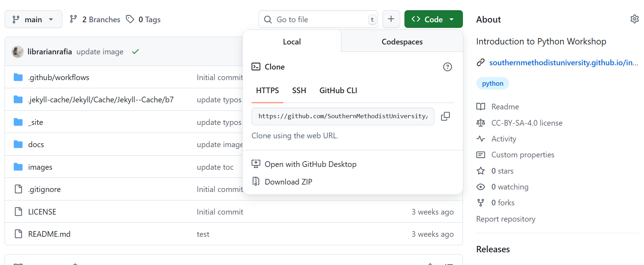644x265 pixels.
Task: View the 0 watching list
Action: 510,187
